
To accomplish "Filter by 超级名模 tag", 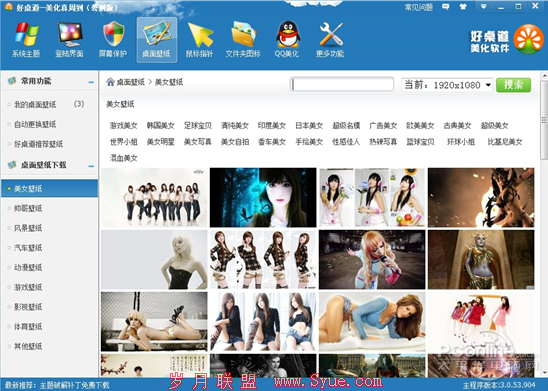I will [346, 125].
